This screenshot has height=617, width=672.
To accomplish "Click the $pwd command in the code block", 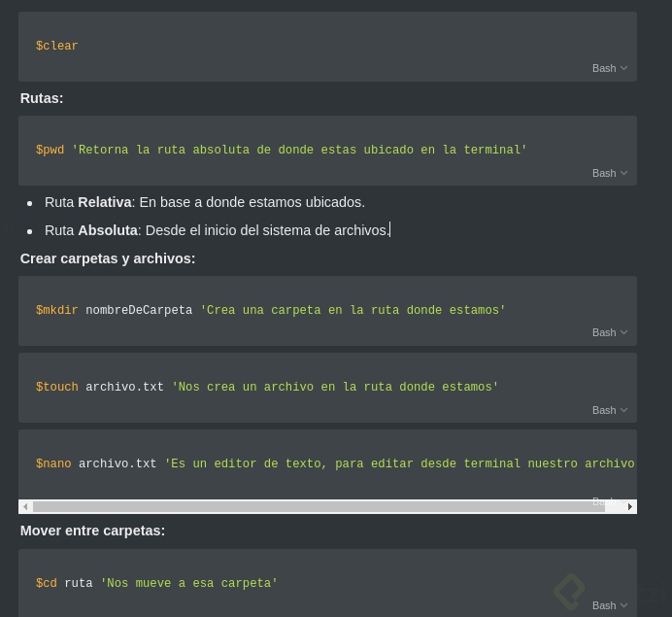I will point(50,151).
